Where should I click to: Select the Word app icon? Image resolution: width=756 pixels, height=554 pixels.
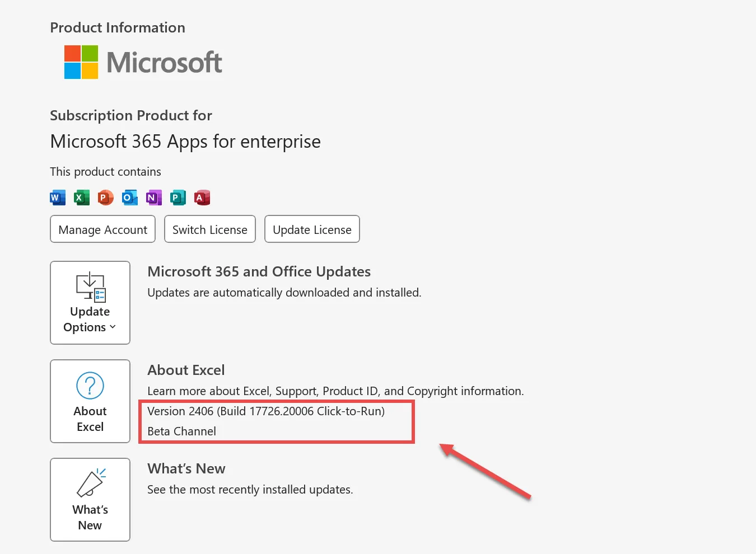tap(57, 198)
